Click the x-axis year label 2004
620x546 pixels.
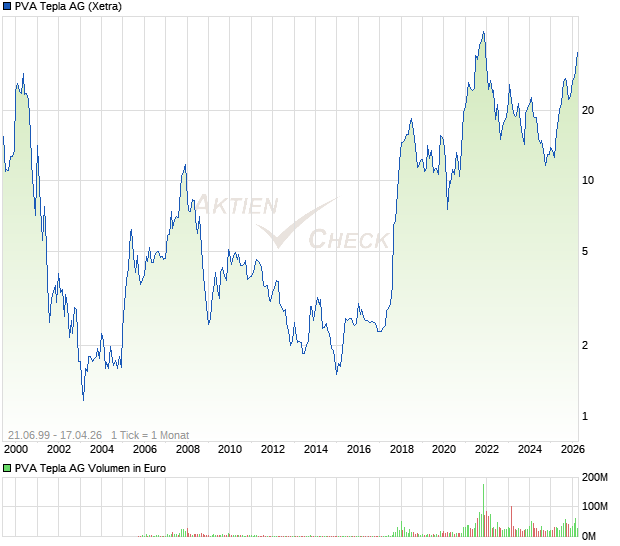coord(102,450)
